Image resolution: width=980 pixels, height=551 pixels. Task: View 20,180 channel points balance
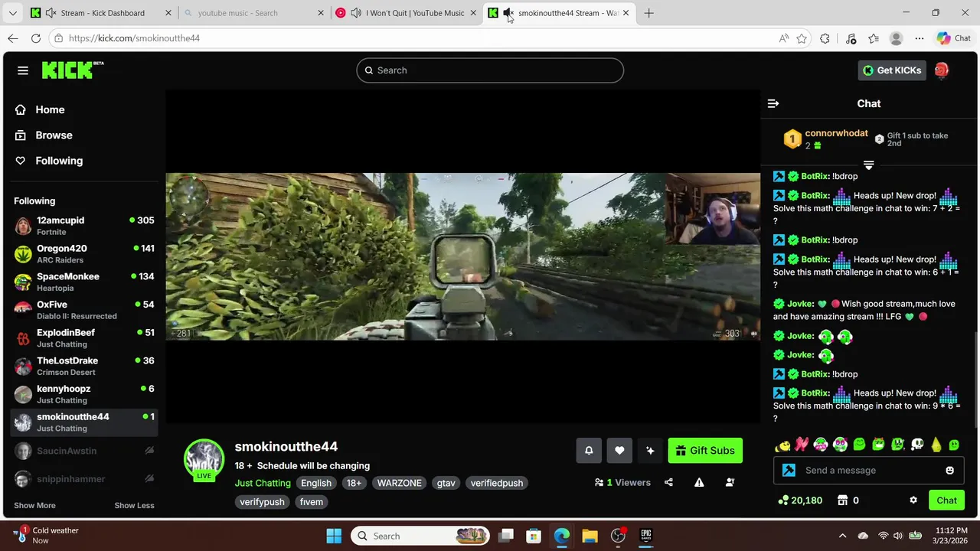coord(800,500)
